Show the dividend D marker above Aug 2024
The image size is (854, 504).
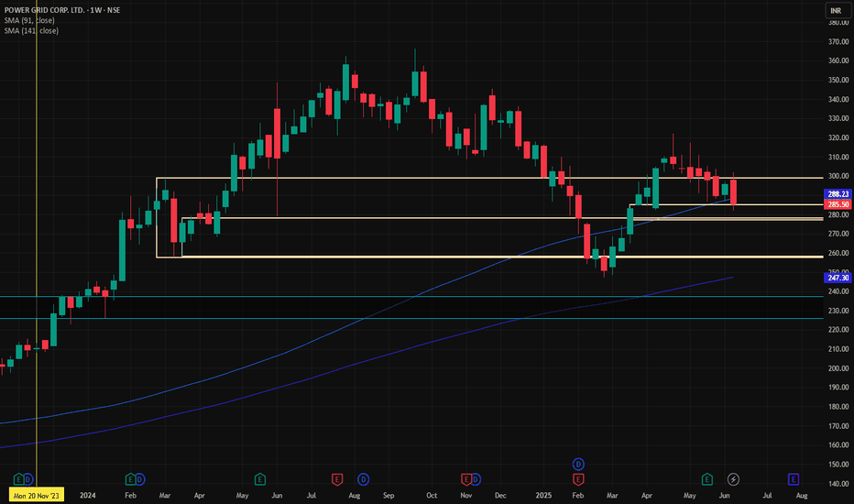pyautogui.click(x=363, y=479)
